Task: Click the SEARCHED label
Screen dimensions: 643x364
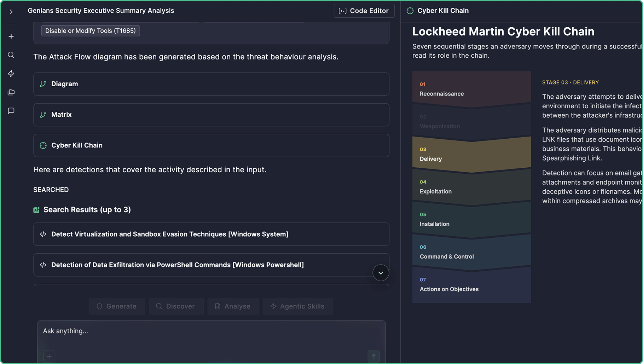Action: (51, 190)
